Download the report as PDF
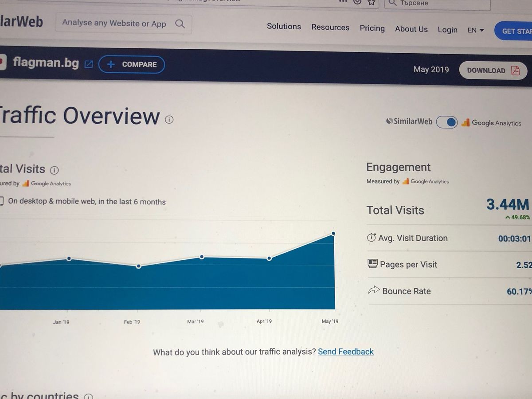This screenshot has height=399, width=532. 493,70
